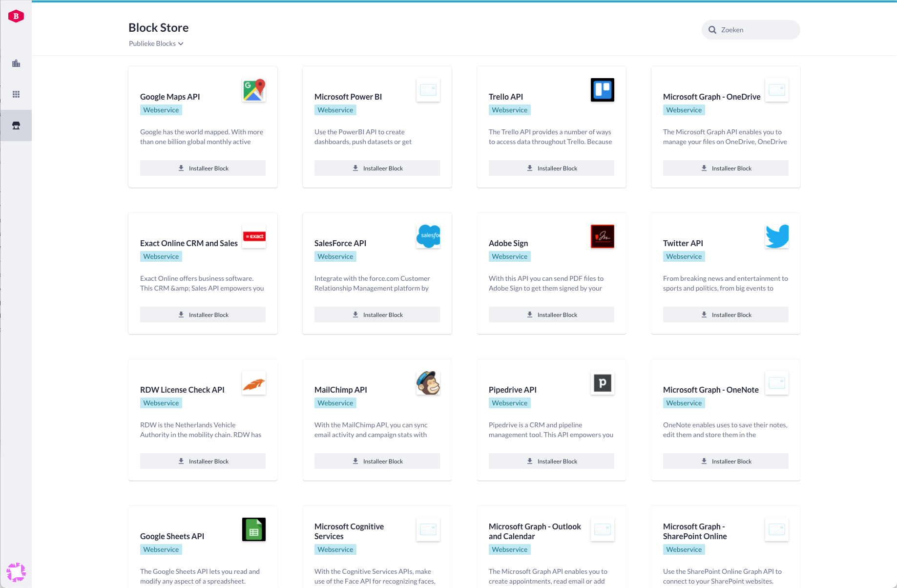
Task: Click the Webservice tag under Trello API
Action: tap(509, 110)
